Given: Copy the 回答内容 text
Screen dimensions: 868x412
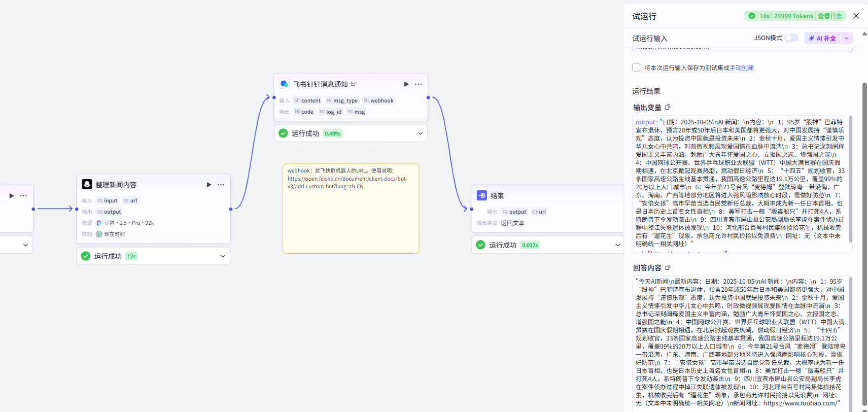Looking at the screenshot, I should (x=668, y=267).
